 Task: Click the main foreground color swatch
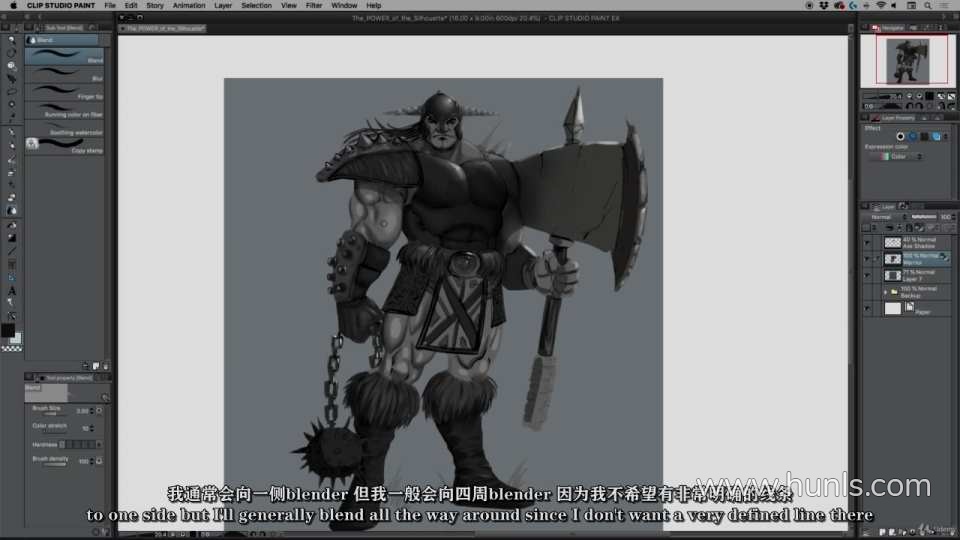tap(8, 330)
